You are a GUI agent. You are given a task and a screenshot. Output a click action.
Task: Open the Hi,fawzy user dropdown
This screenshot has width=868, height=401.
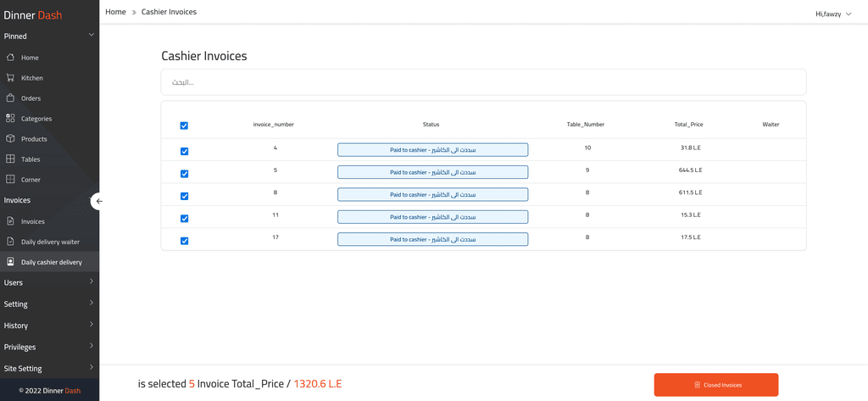point(833,14)
